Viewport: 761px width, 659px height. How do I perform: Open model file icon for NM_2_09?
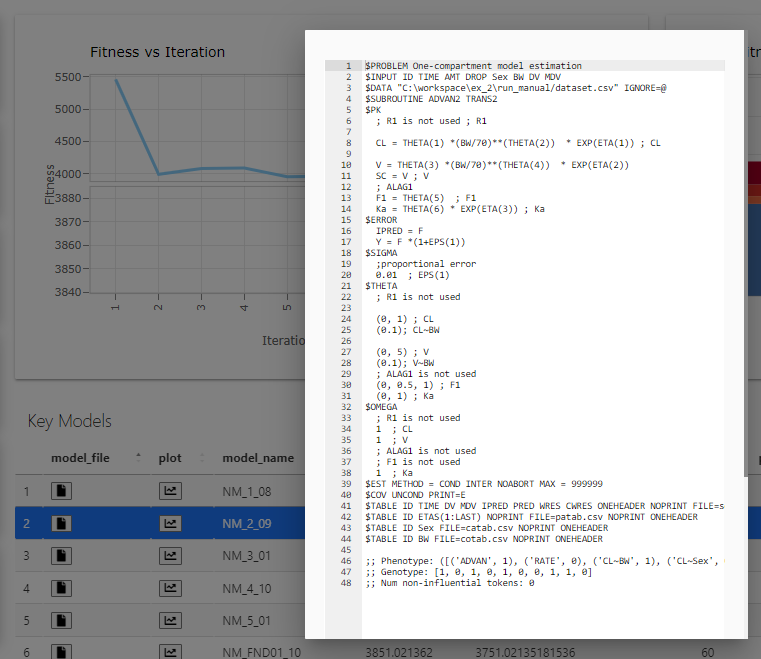click(61, 523)
